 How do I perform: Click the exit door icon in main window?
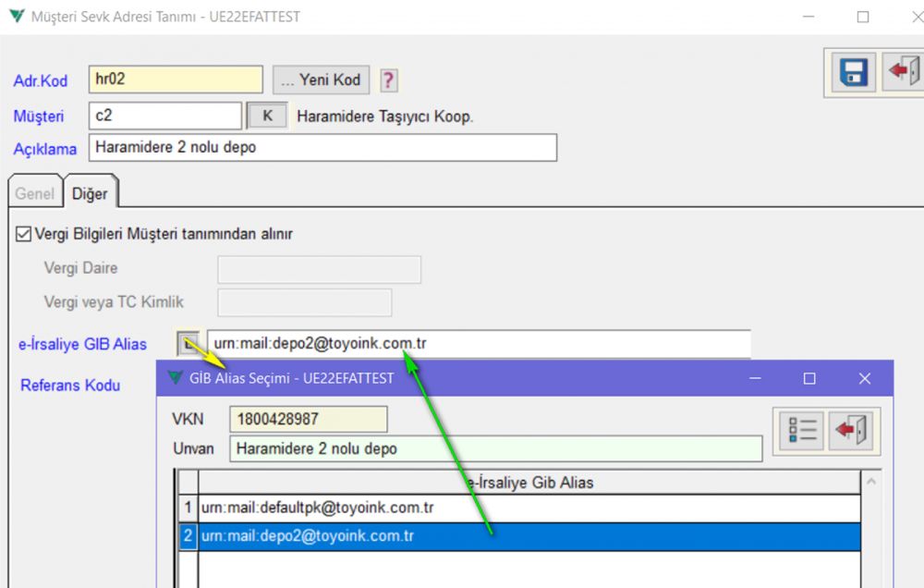(902, 72)
